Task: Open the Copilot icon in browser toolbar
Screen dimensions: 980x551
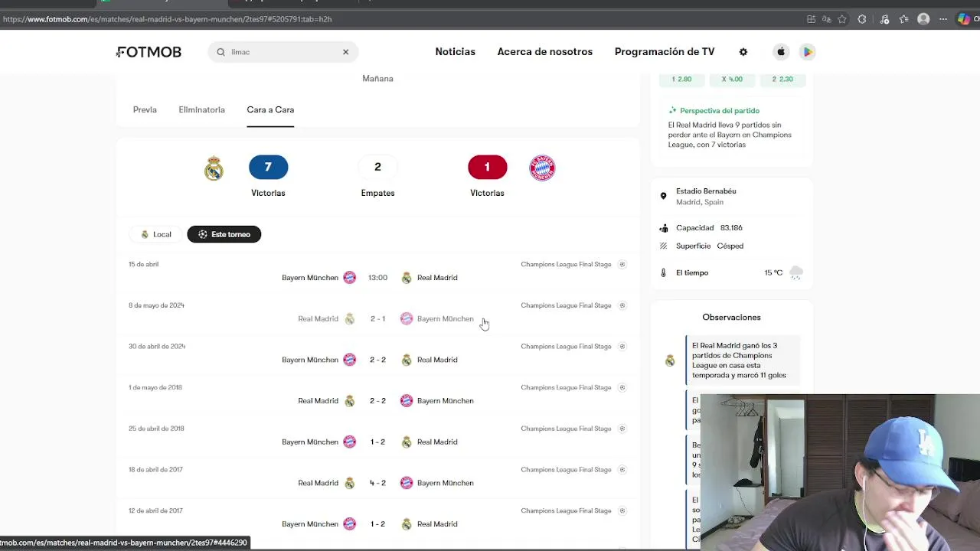Action: point(964,19)
